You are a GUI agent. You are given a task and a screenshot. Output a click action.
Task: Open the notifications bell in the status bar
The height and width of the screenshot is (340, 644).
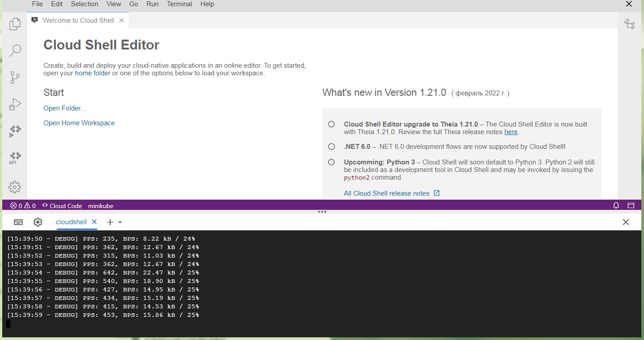tap(616, 205)
